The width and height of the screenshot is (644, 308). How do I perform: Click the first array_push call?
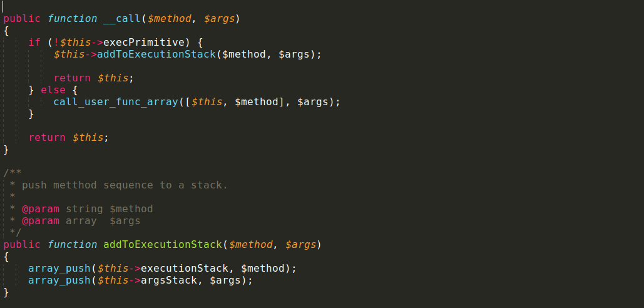pos(59,269)
